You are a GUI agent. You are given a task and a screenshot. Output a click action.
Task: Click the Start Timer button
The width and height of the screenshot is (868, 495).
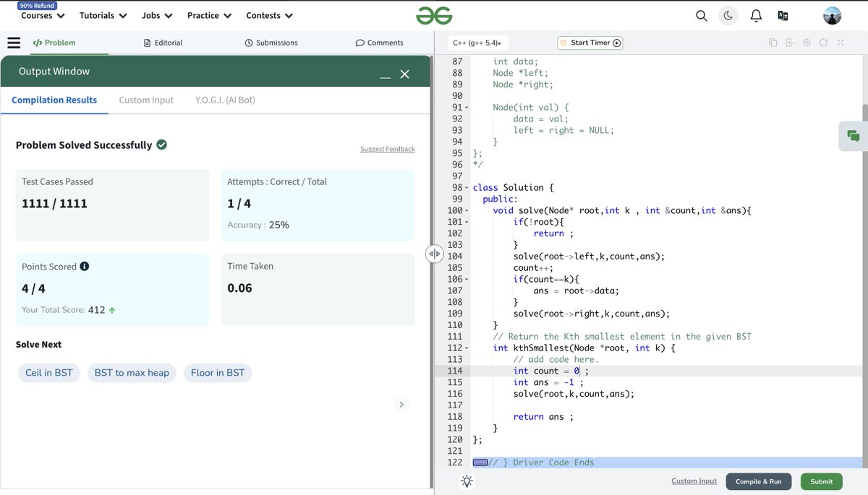(590, 43)
